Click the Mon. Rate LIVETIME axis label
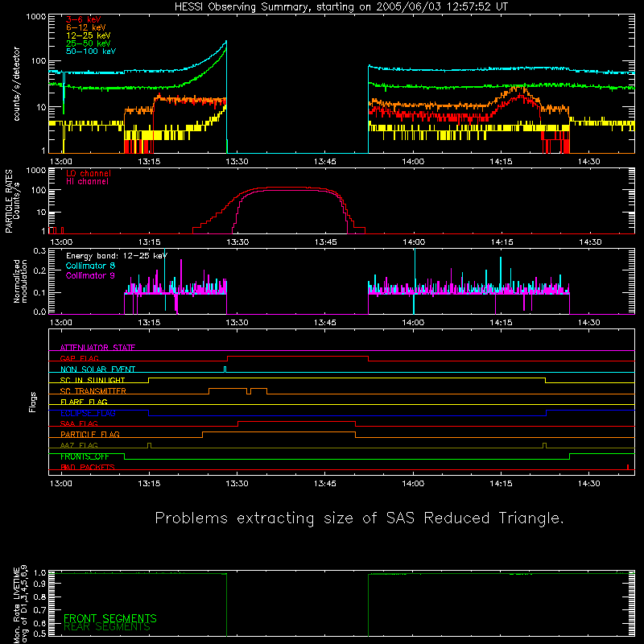644x644 pixels. tap(20, 605)
